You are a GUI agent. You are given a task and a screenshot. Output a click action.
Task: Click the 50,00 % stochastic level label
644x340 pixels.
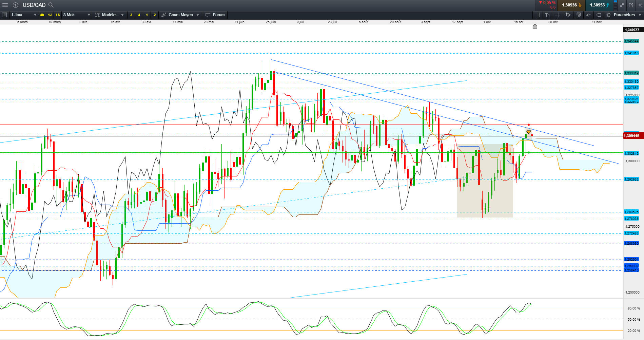633,320
